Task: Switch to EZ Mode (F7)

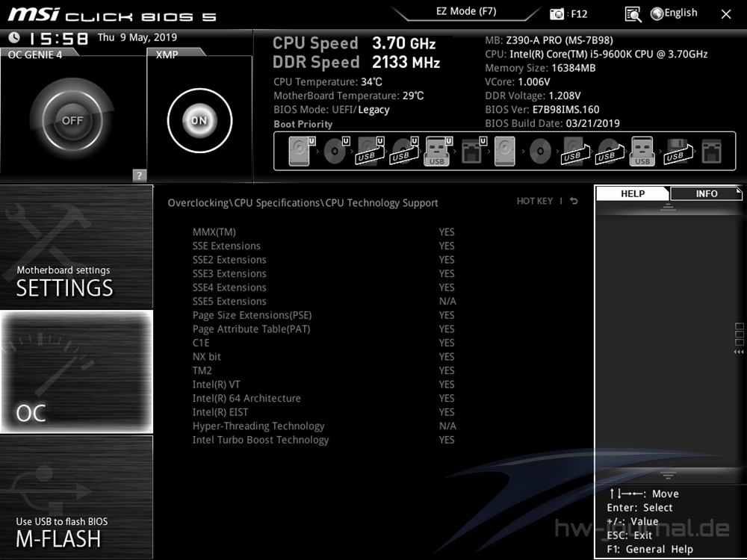Action: click(x=466, y=11)
